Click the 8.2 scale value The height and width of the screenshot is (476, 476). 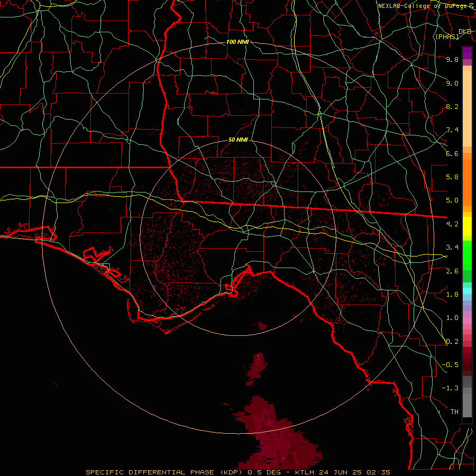pos(452,106)
